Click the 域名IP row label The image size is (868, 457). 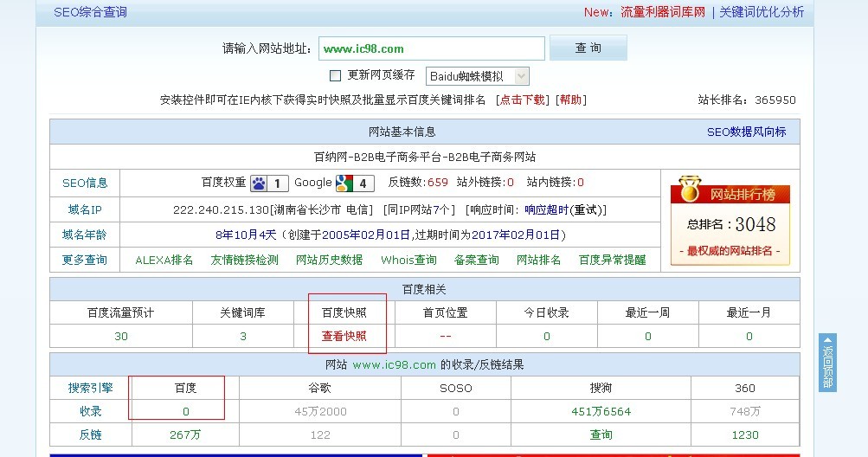(85, 209)
